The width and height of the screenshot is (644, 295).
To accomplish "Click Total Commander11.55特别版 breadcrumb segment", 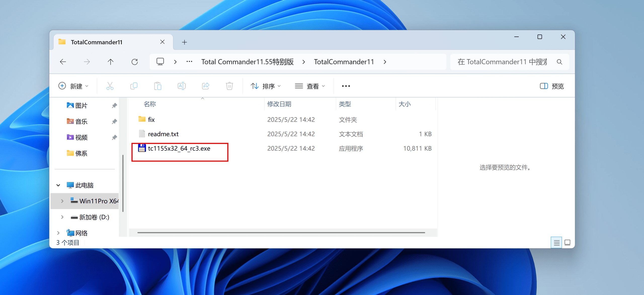I will pos(247,62).
